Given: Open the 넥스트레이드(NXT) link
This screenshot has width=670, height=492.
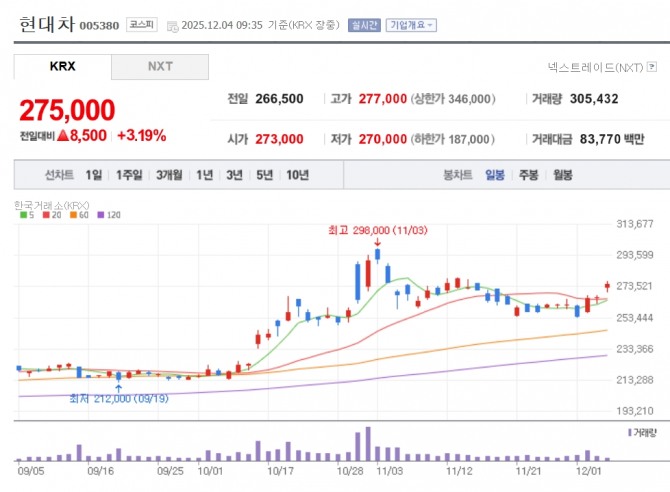Looking at the screenshot, I should 594,69.
